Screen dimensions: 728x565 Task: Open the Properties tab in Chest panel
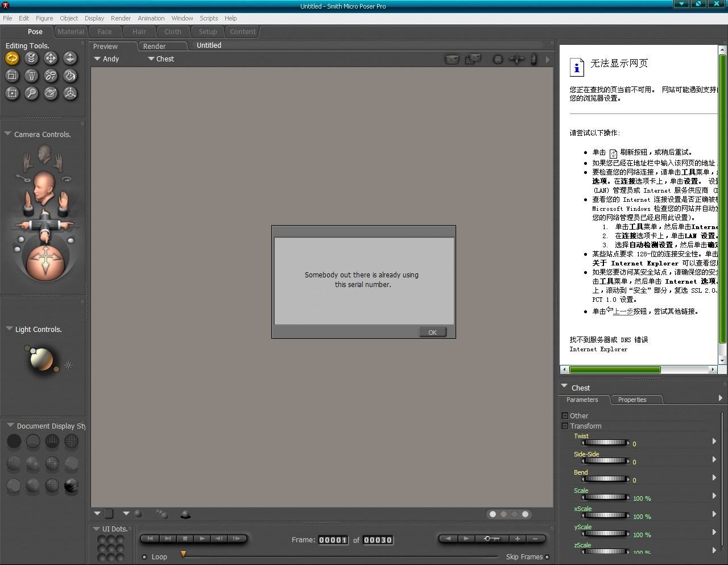tap(632, 400)
